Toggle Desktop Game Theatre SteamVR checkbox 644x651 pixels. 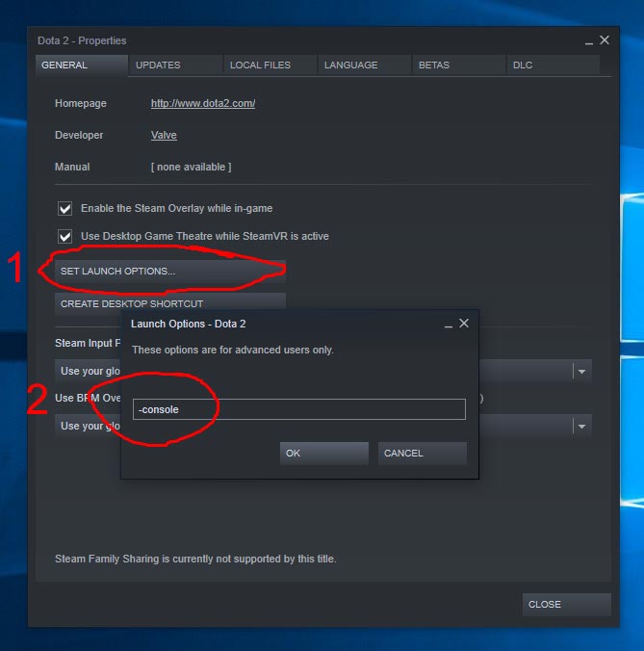coord(64,237)
